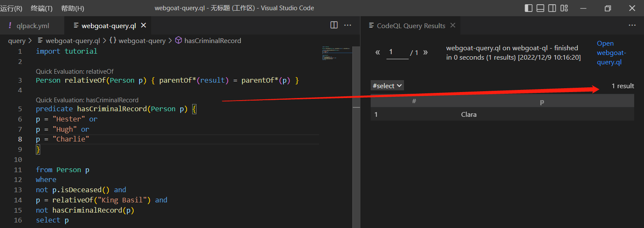Close the webgoat-query.ql editor tab
This screenshot has height=228, width=644.
click(x=143, y=26)
